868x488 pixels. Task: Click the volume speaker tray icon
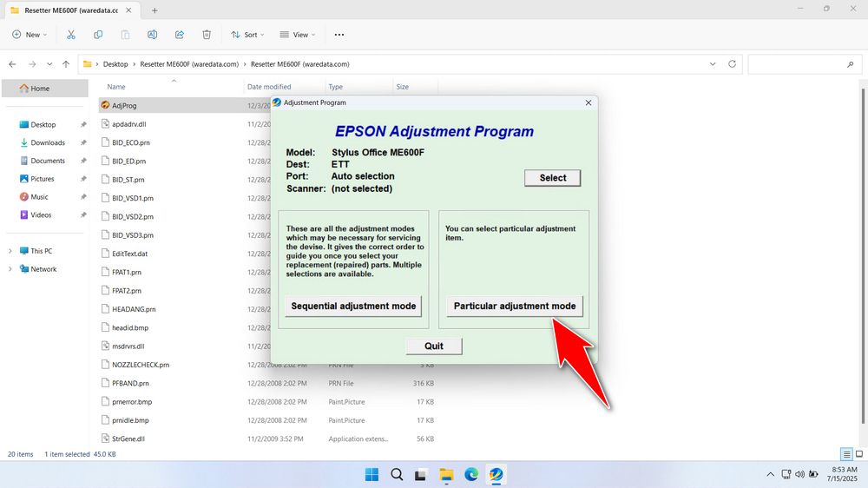coord(800,474)
